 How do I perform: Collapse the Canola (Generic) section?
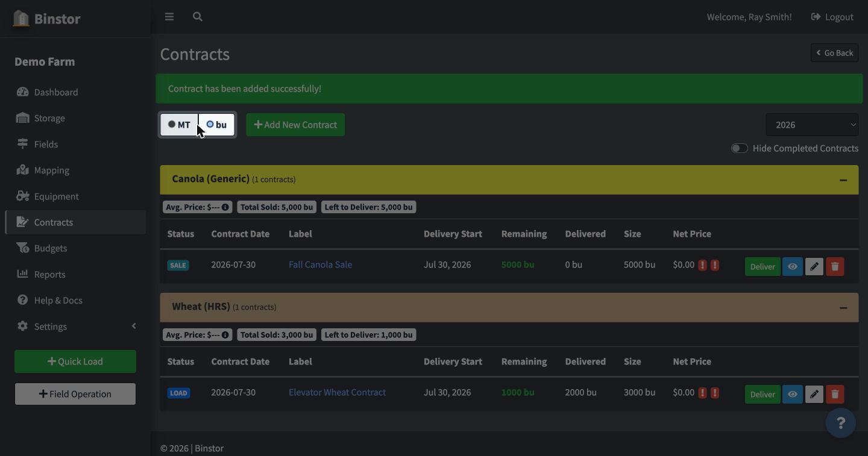843,180
